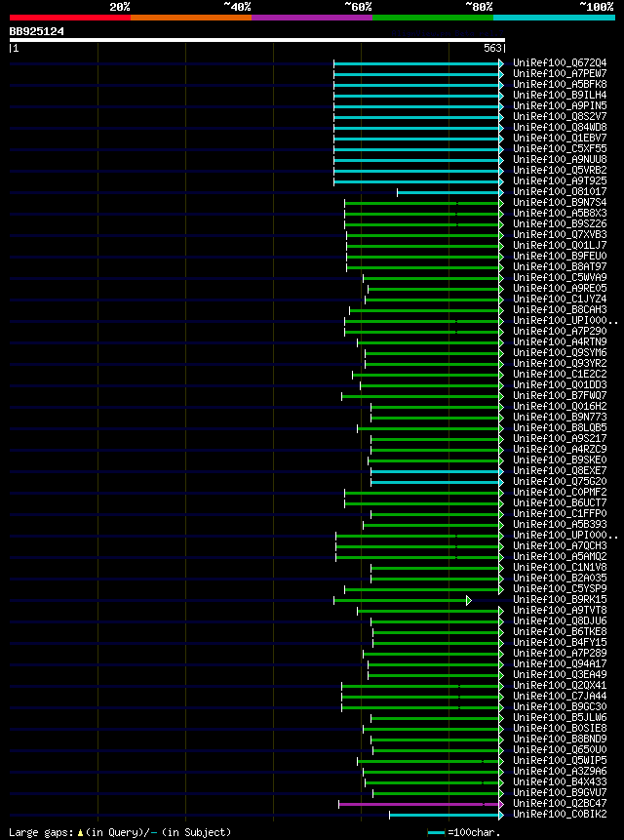Open hit UniRef100_Q8S2V7

coord(560,117)
